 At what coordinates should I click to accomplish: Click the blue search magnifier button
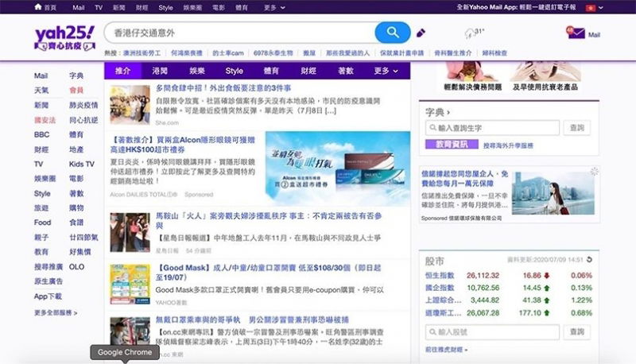pos(392,33)
